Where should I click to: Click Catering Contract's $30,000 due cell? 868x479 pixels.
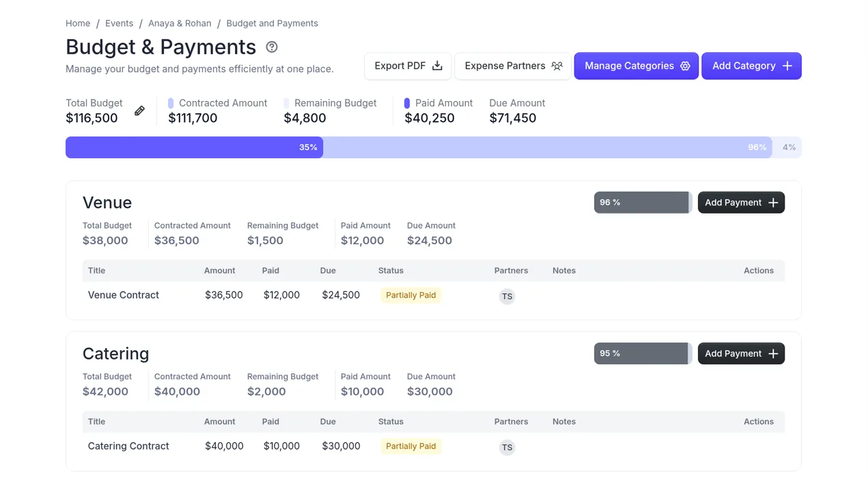click(x=341, y=446)
